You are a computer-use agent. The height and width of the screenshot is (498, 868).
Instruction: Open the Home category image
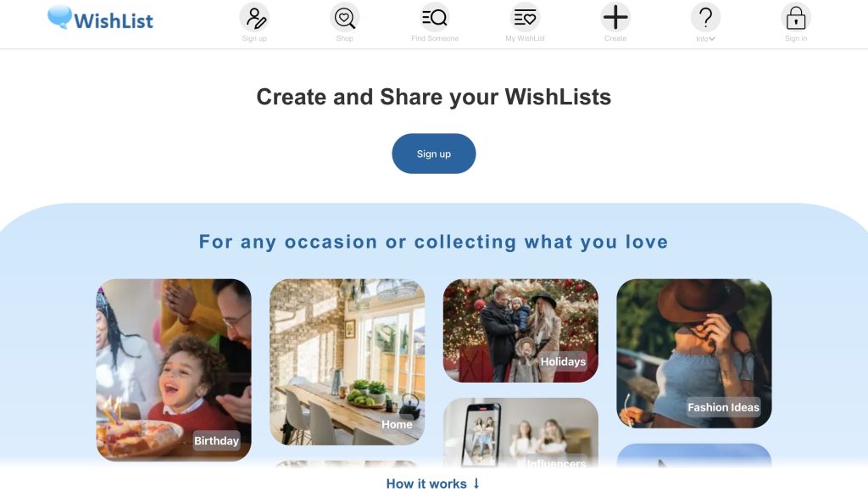pyautogui.click(x=347, y=361)
